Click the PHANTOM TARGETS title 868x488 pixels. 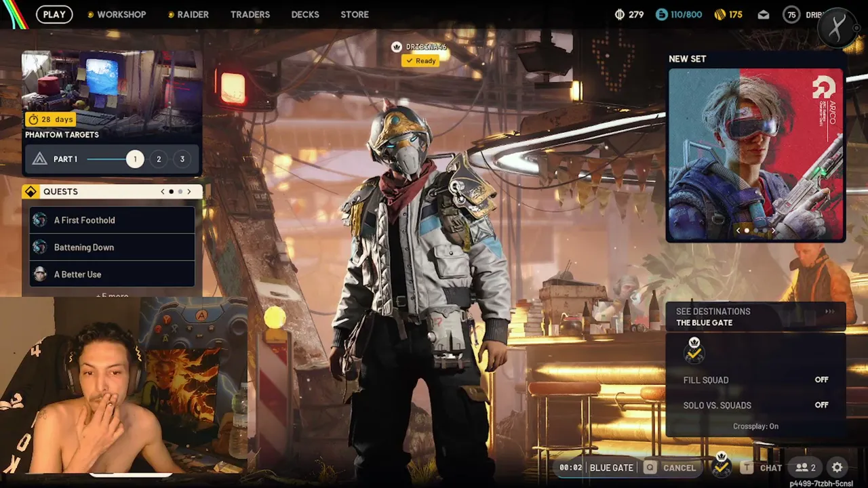click(62, 135)
